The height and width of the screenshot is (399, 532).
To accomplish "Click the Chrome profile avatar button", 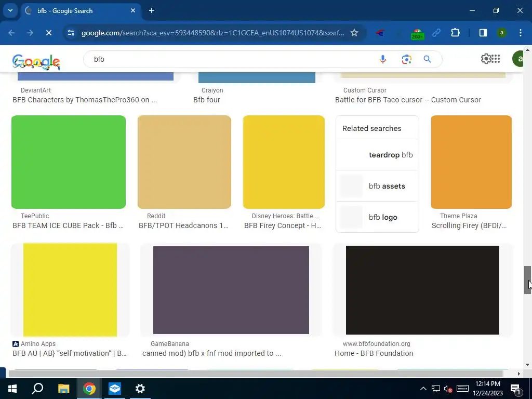I will tap(501, 33).
